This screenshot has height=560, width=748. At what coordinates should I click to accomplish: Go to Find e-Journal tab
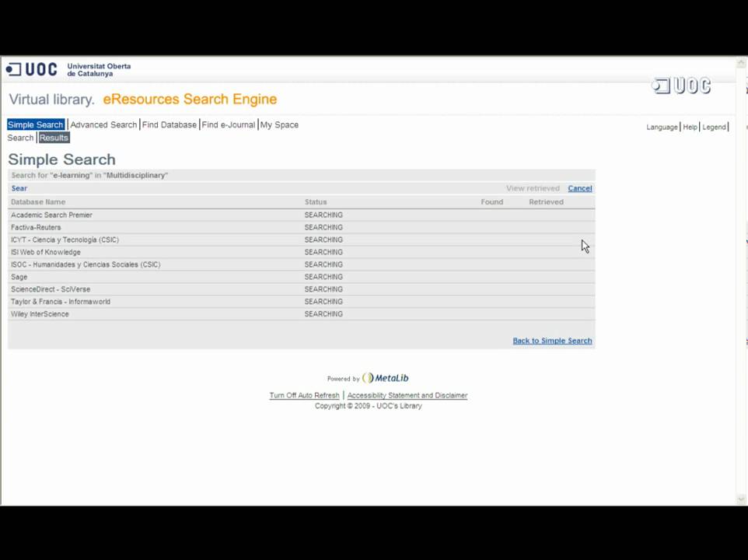click(x=229, y=124)
